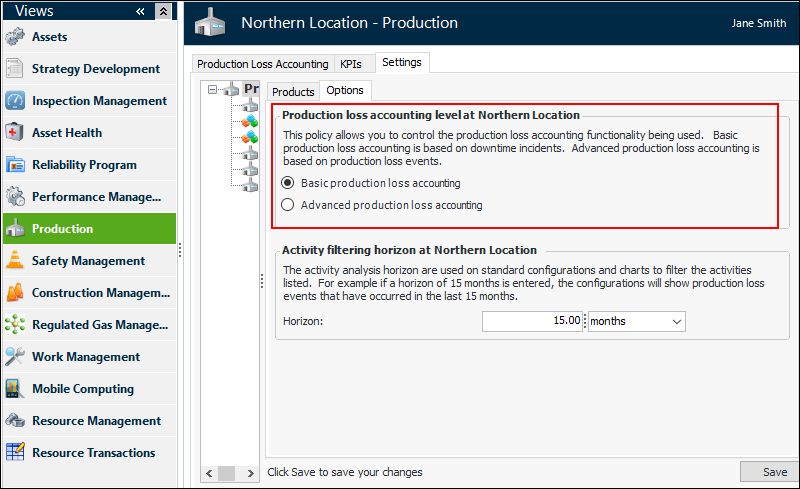Click the tree scrollbar right arrow
Viewport: 800px width, 489px height.
pyautogui.click(x=251, y=473)
